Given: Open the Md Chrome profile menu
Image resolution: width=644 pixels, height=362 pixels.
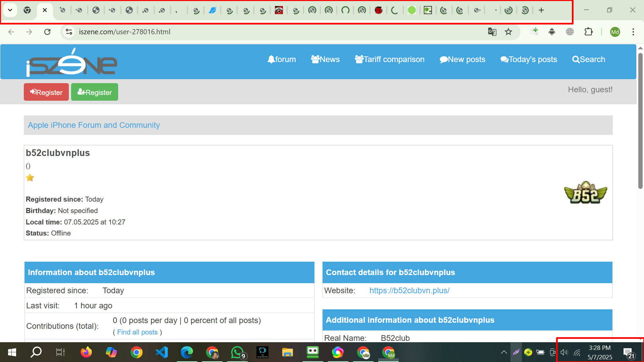Looking at the screenshot, I should [615, 32].
